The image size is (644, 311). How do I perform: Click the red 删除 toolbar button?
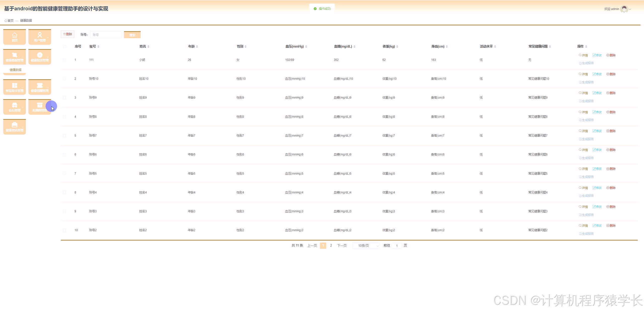[x=67, y=34]
